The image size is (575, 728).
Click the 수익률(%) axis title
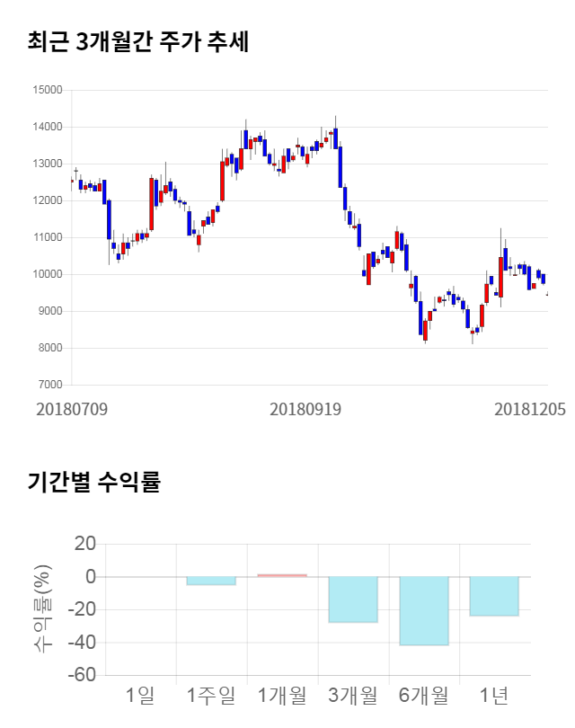point(40,609)
